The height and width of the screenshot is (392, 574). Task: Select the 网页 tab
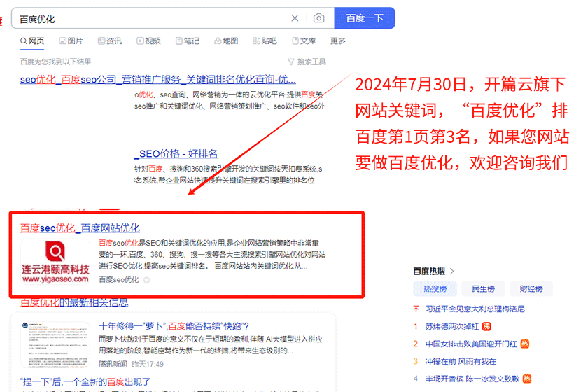32,41
